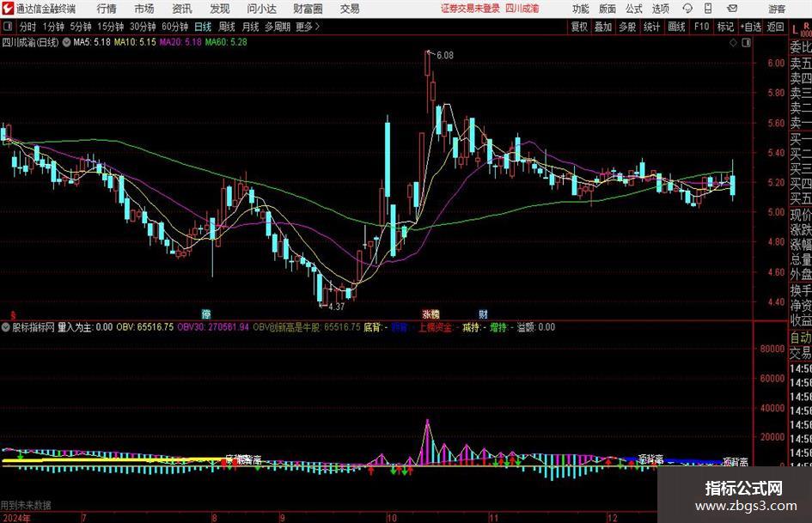The image size is (812, 523).
Task: Click the 返回 back button
Action: pyautogui.click(x=775, y=27)
